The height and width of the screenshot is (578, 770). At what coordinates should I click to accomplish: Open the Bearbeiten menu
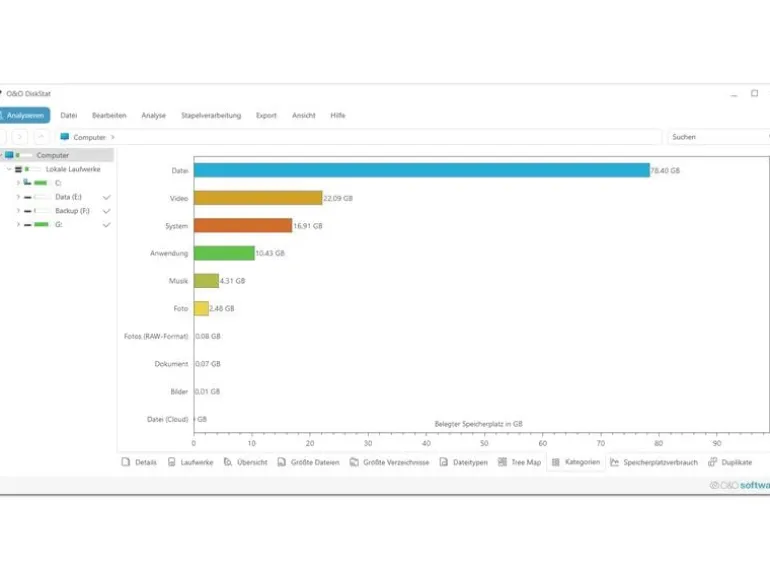[109, 115]
